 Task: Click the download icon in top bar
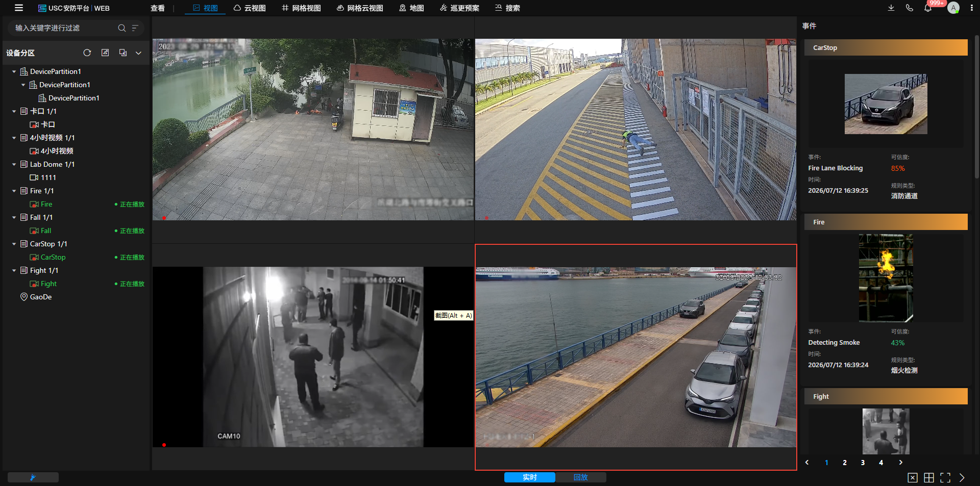coord(891,8)
